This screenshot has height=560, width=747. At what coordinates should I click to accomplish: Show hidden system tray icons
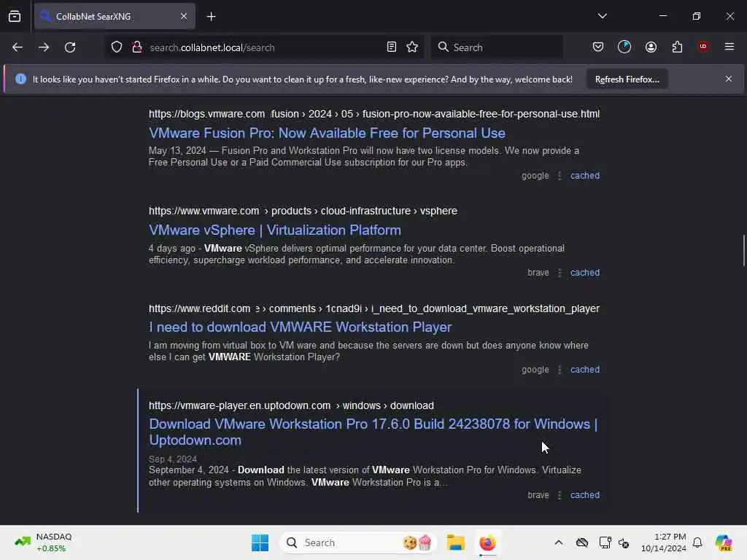558,542
